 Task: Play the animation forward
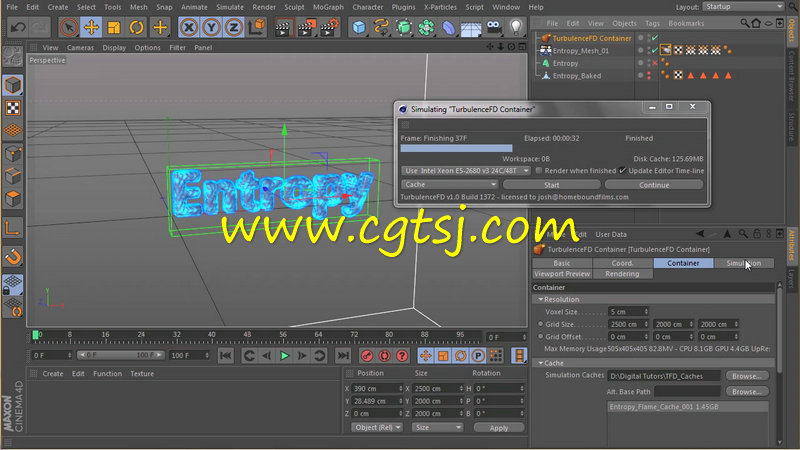coord(285,356)
